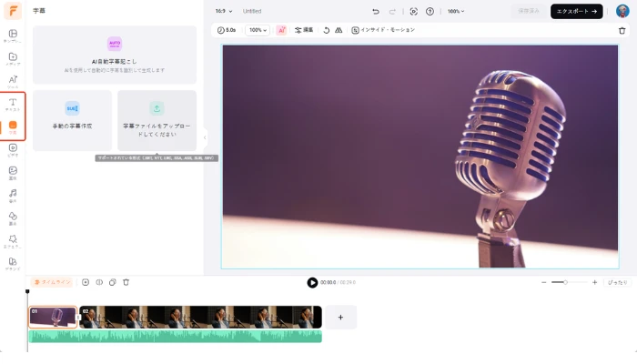The height and width of the screenshot is (364, 637).
Task: Select the green audio waveform track
Action: click(175, 337)
